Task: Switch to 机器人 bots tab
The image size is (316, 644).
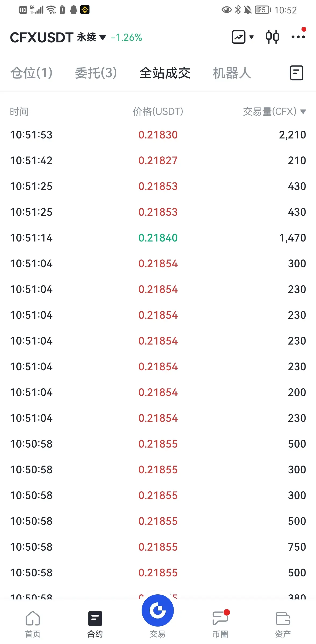Action: coord(232,73)
